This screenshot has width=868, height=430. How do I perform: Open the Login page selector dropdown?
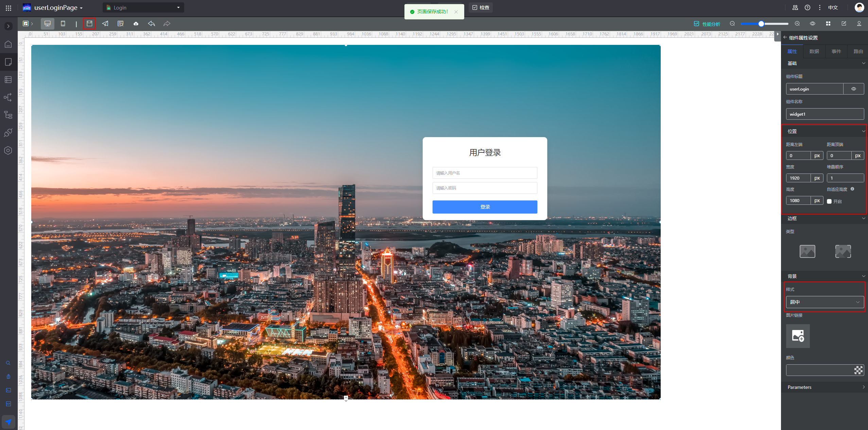point(143,7)
